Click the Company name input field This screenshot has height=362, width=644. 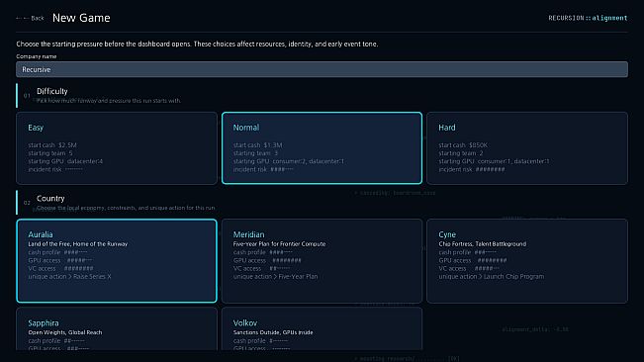pos(322,69)
